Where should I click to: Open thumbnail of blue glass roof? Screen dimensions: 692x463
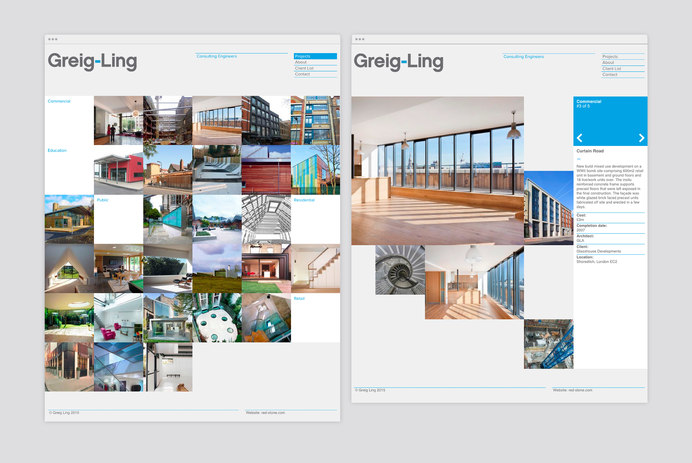click(x=118, y=367)
